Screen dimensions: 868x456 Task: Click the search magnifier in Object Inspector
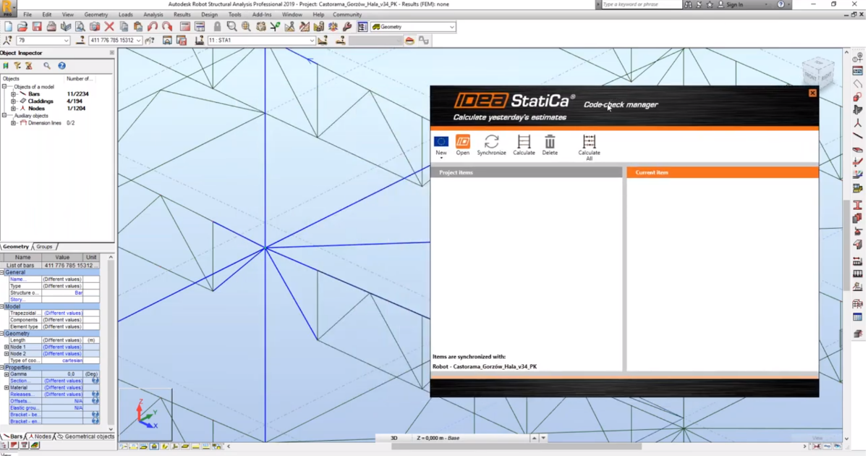click(47, 66)
